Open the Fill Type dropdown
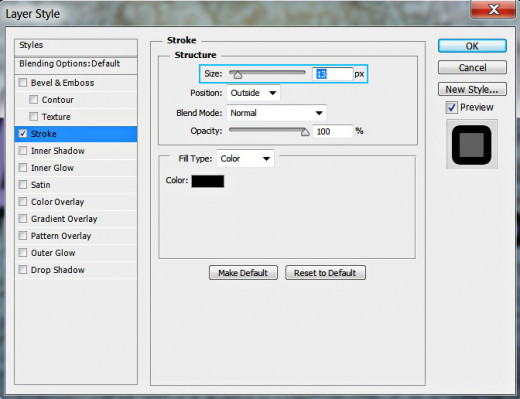 [x=245, y=159]
